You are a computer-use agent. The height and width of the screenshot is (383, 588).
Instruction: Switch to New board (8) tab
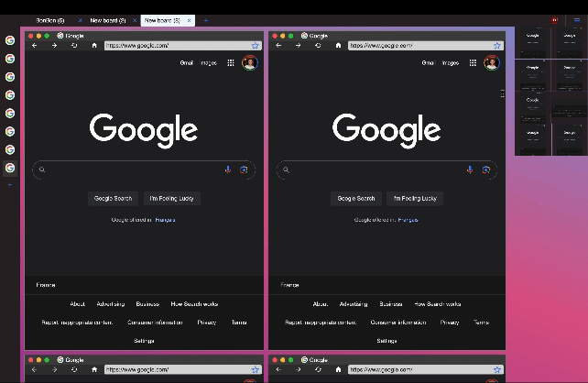[x=108, y=21]
